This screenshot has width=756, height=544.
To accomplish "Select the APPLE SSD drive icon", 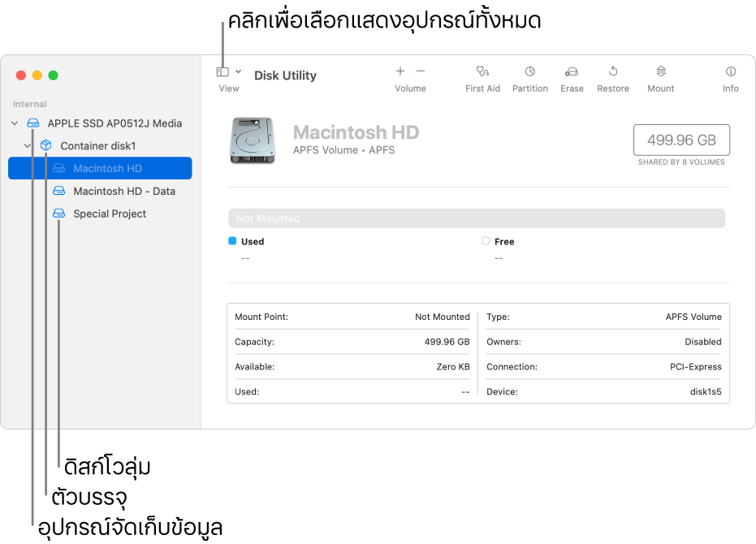I will (32, 123).
